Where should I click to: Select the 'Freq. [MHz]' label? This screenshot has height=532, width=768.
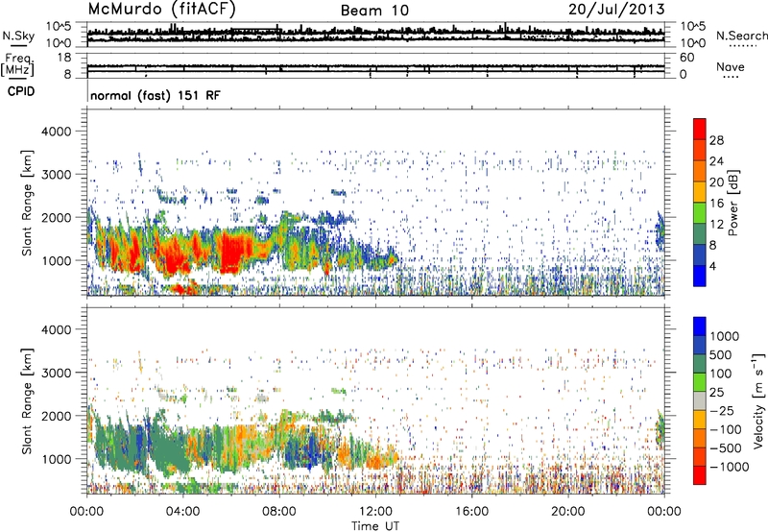(17, 64)
